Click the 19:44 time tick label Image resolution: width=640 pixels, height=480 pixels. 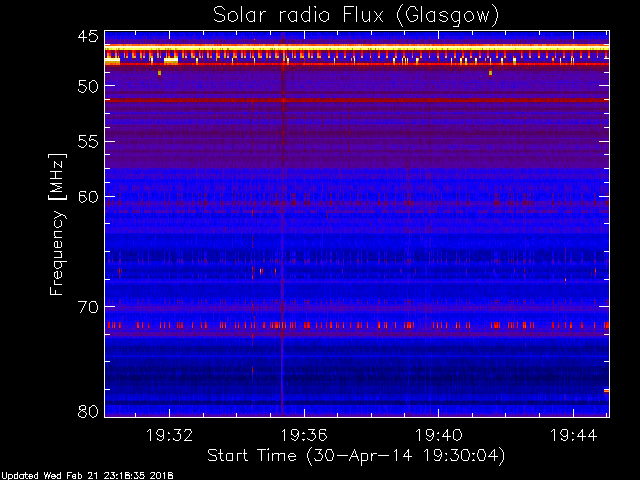point(573,435)
